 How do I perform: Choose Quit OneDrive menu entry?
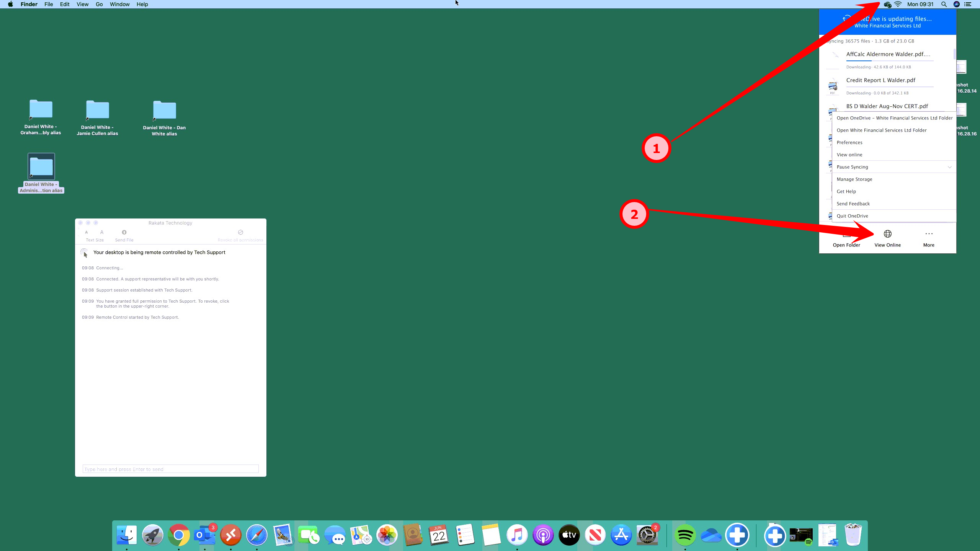[852, 216]
